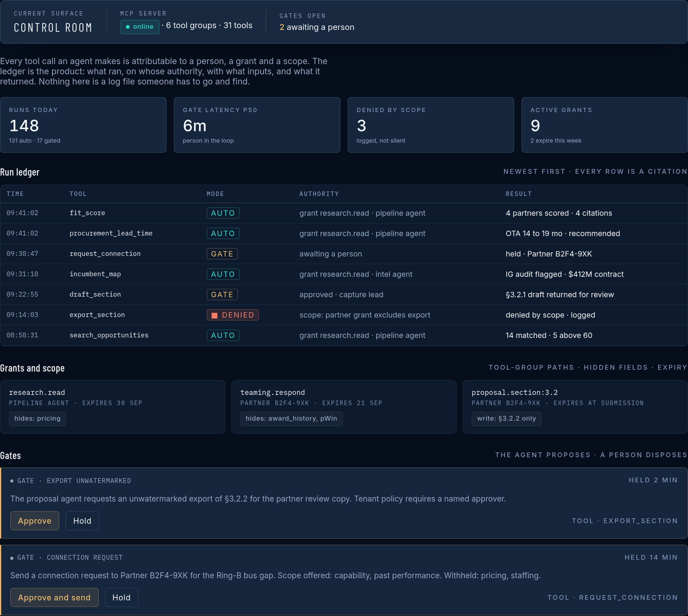Screen dimensions: 688x616
Task: Click 'grant research.read · intel agent' authority
Action: [x=356, y=274]
